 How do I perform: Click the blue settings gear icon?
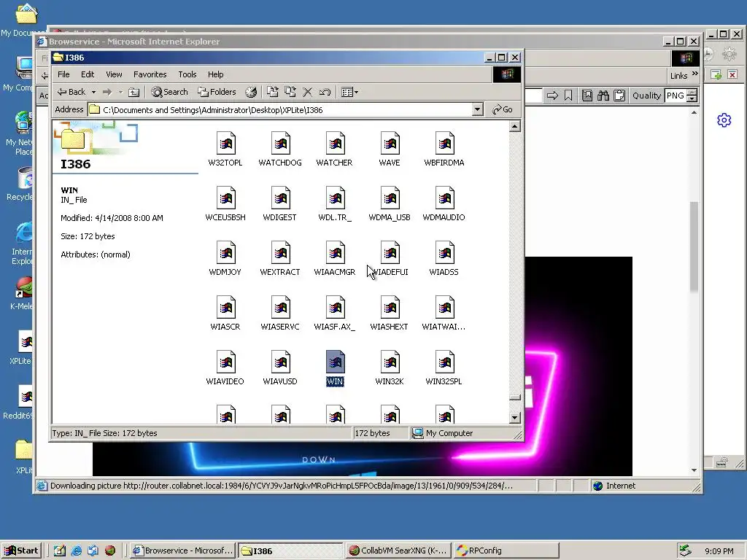[724, 120]
